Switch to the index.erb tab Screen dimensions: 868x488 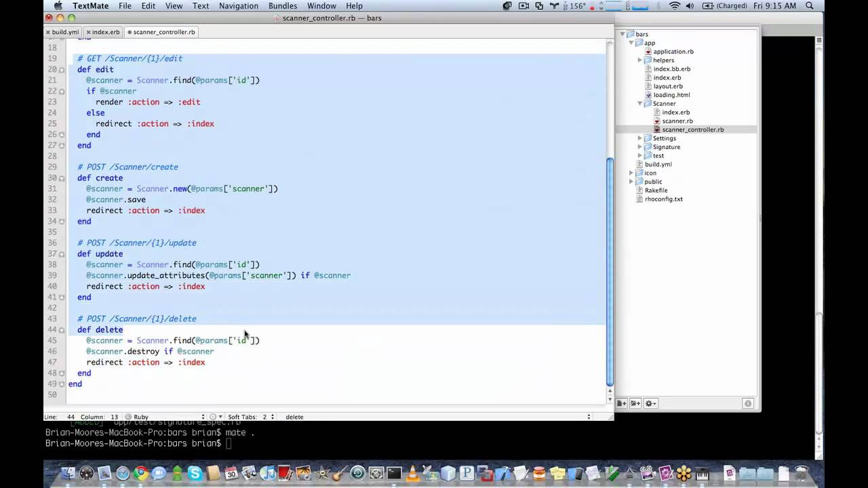point(103,32)
